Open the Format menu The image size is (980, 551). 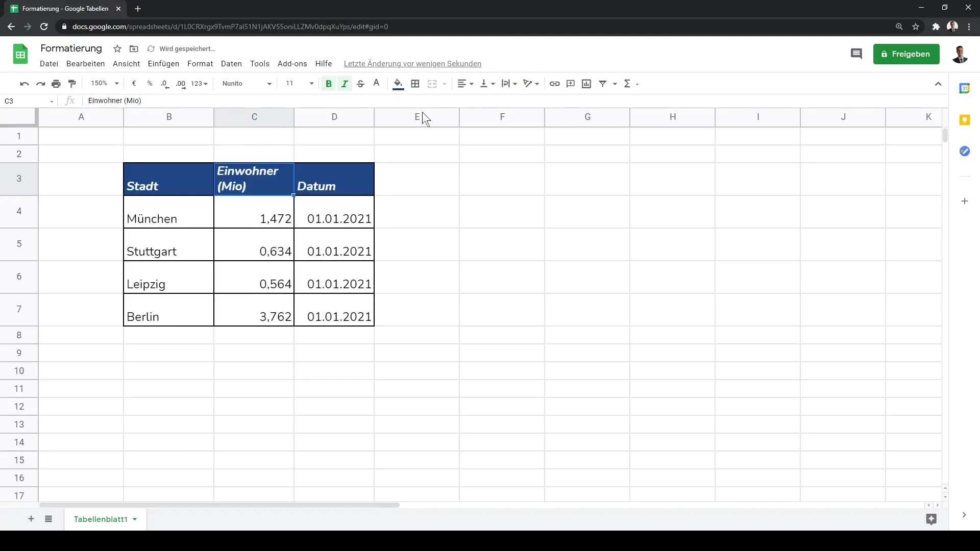tap(200, 63)
